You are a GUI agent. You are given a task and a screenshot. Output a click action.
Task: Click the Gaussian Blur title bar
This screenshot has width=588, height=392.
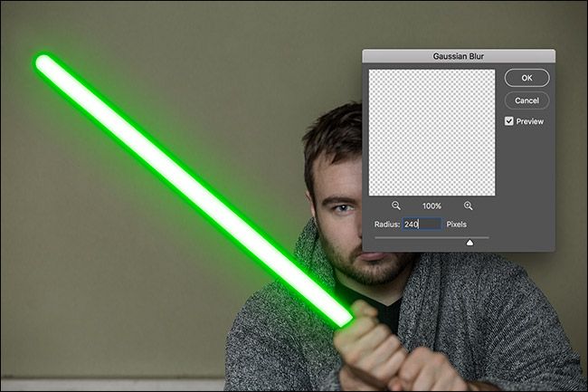pos(459,56)
